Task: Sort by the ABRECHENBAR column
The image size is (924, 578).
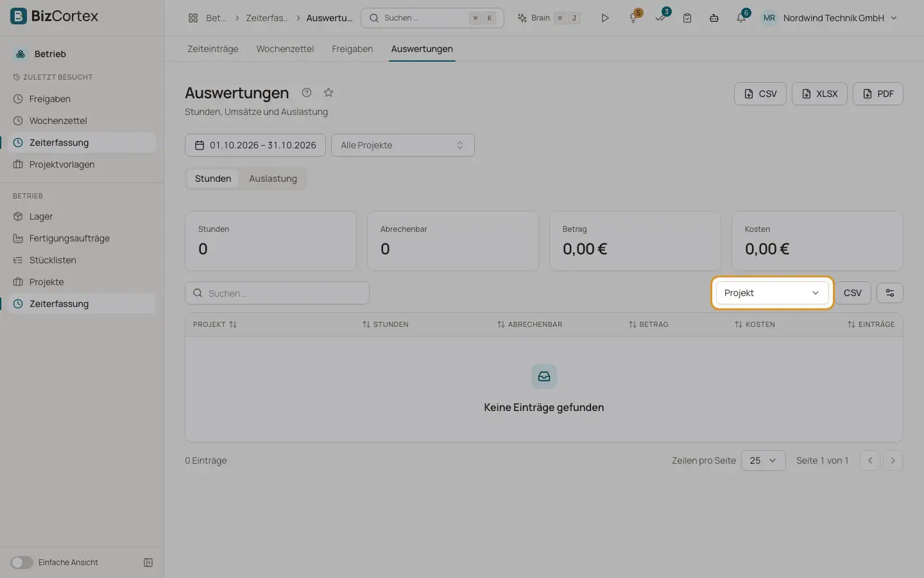Action: [529, 324]
